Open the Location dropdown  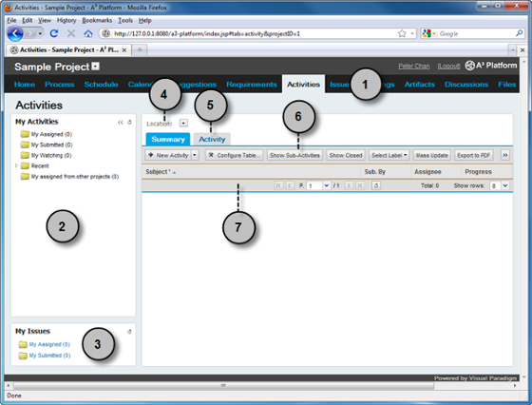click(x=183, y=124)
